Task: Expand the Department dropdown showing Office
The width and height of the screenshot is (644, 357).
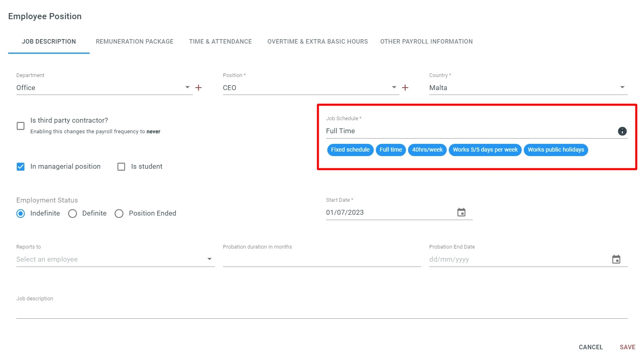Action: 104,88
